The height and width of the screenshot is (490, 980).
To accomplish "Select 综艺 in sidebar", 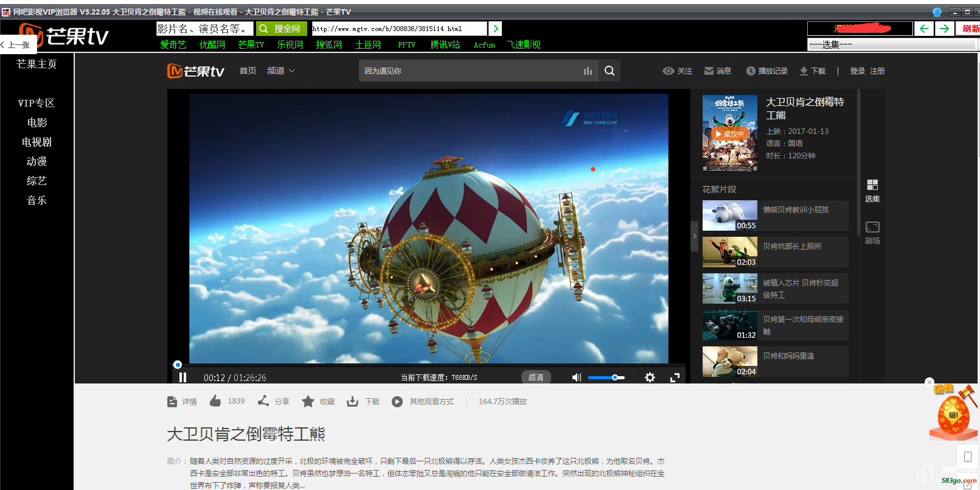I will click(x=36, y=181).
